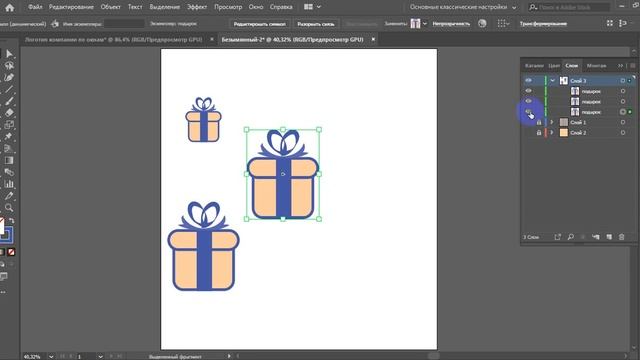Open the Справка menu
This screenshot has height=360, width=640.
pos(281,7)
